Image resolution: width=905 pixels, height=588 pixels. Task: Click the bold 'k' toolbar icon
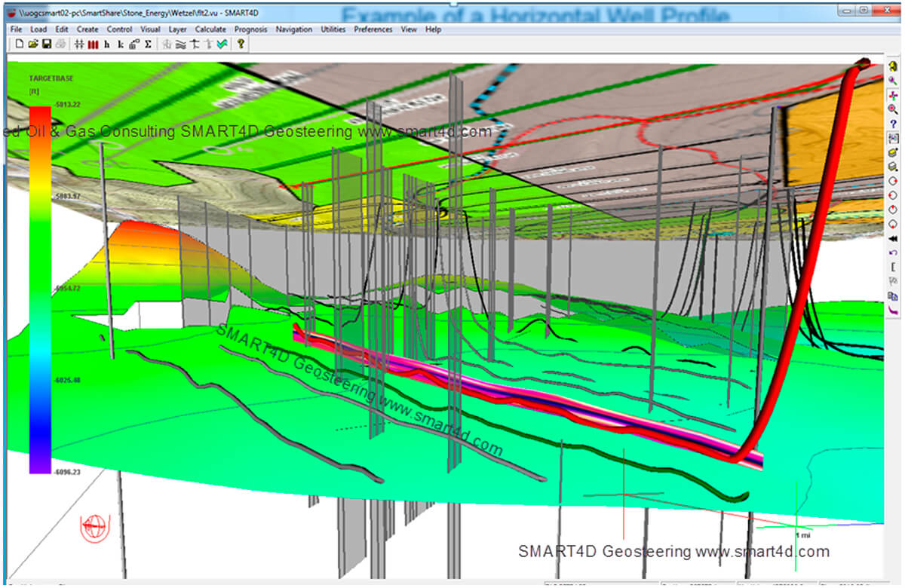(120, 44)
